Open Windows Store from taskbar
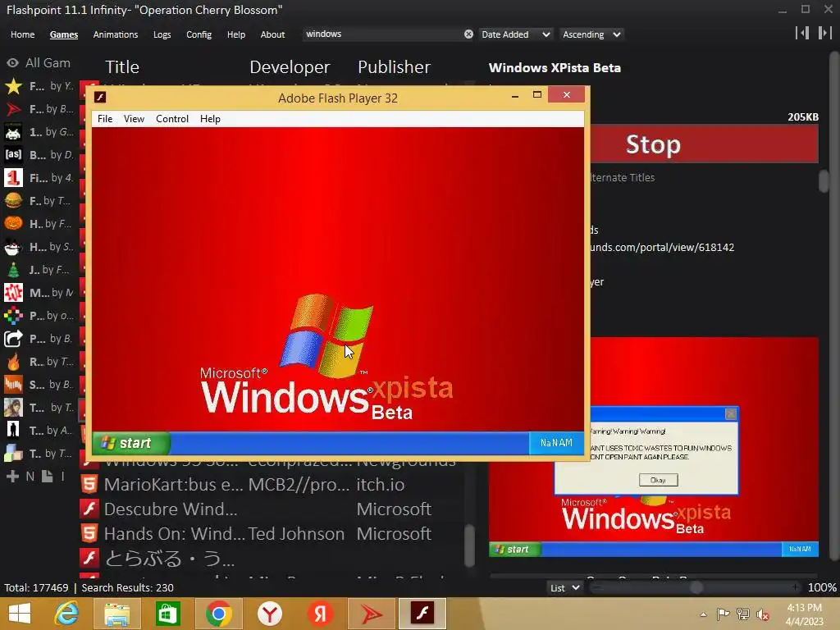Screen dimensions: 840x630 167,614
